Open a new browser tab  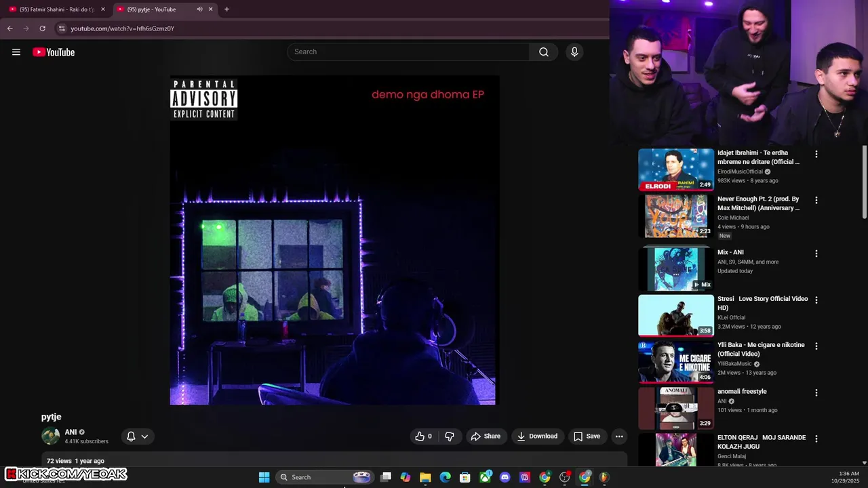226,9
